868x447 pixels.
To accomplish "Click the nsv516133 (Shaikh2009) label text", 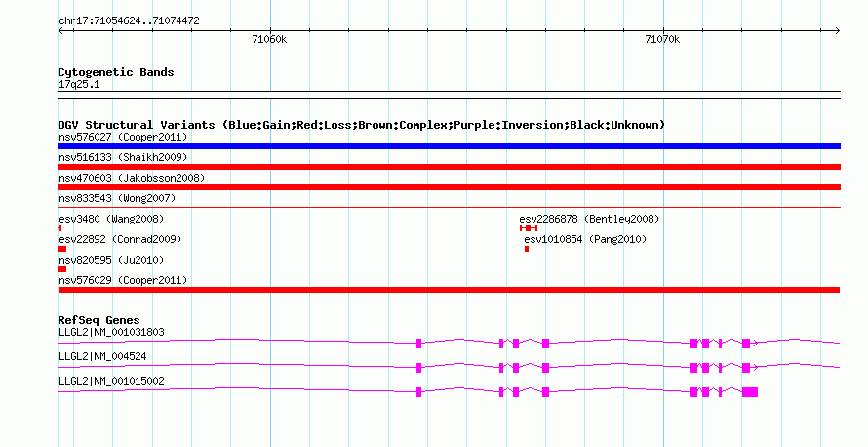I will 123,157.
